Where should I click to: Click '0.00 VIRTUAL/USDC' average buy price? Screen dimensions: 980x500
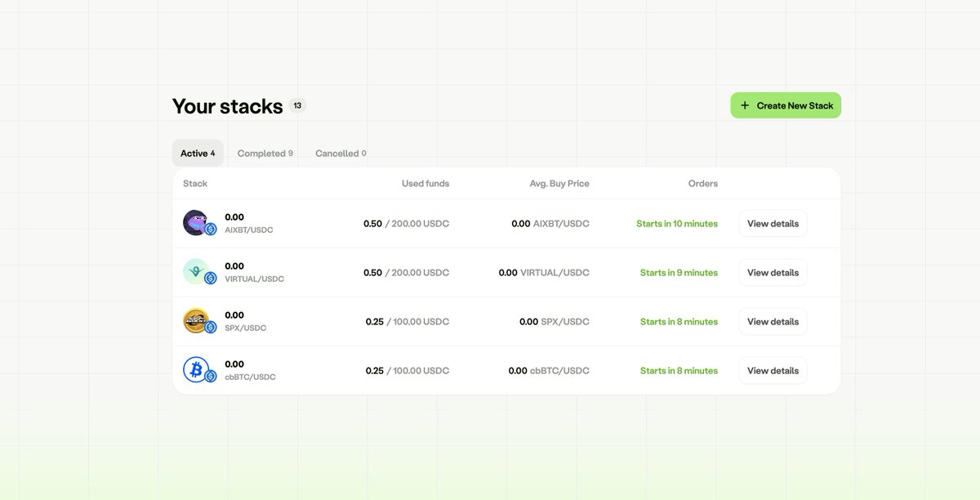click(x=544, y=272)
